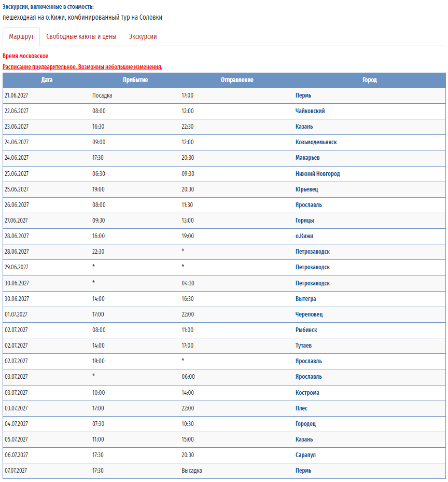Open the Сарапул city link

click(x=305, y=455)
